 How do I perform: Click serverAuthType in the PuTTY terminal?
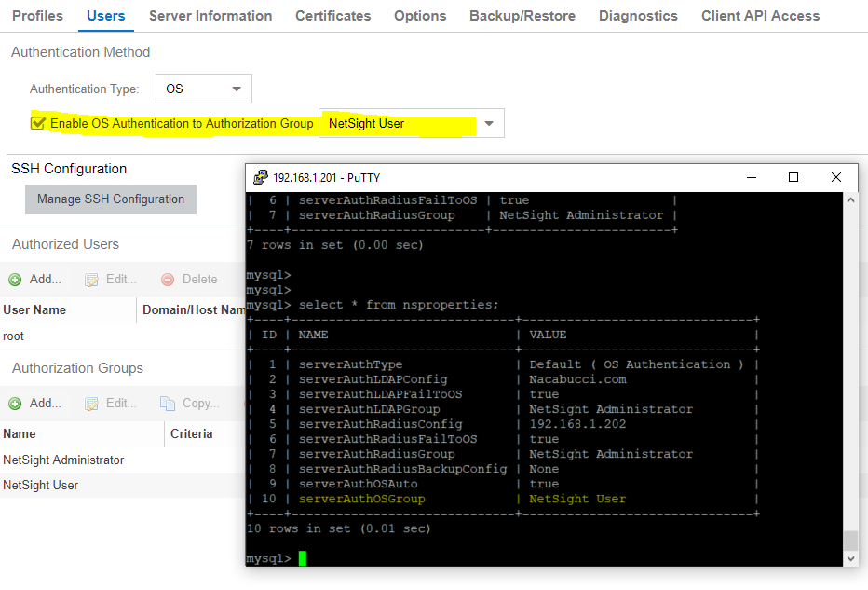click(x=351, y=364)
